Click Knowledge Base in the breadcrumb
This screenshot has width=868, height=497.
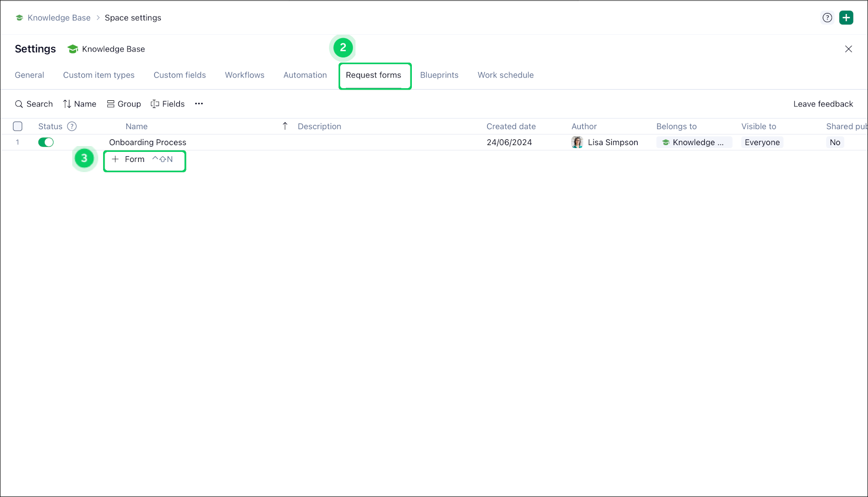[x=59, y=18]
